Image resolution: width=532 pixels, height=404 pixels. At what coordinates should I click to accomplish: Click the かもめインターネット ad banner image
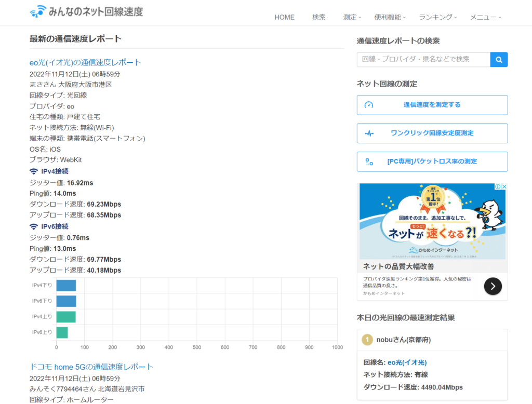[x=432, y=221]
